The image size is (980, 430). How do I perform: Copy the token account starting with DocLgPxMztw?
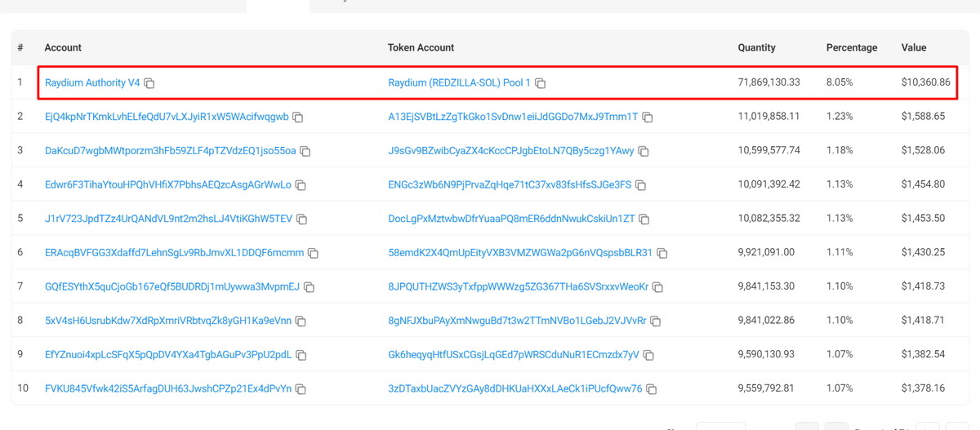click(644, 219)
